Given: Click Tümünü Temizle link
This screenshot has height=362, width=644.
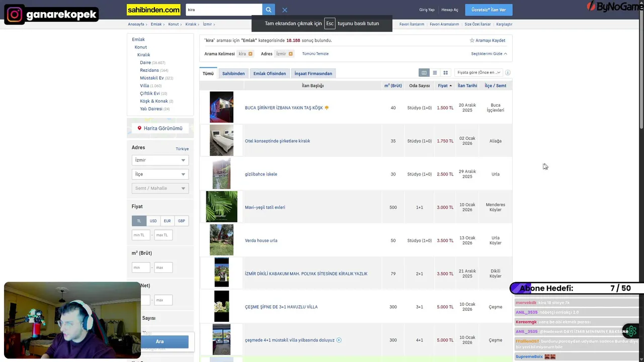Looking at the screenshot, I should 315,54.
